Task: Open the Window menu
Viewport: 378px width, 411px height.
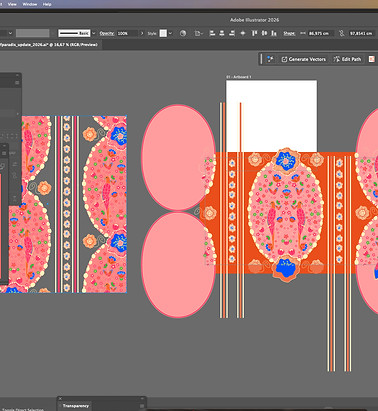Action: (30, 4)
